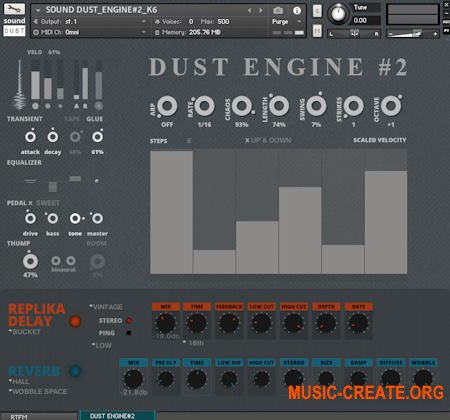Click the RATE knob showing 1/16
Viewport: 450px width, 420px height.
(x=204, y=106)
